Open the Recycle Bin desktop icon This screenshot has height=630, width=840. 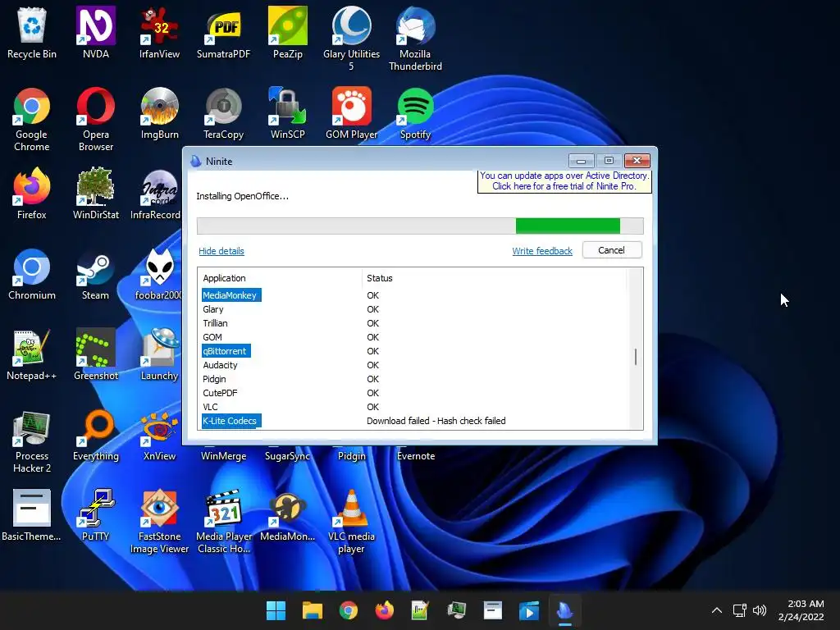[x=32, y=33]
